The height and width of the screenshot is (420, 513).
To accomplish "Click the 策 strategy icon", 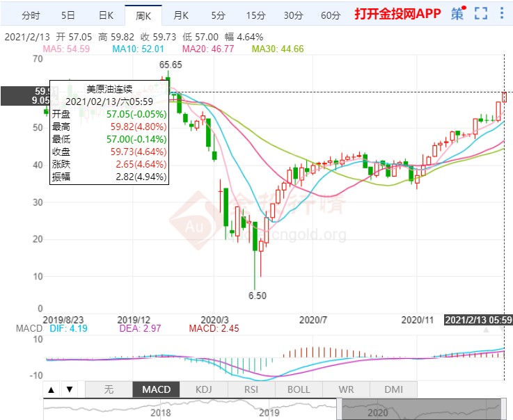I will (x=458, y=13).
